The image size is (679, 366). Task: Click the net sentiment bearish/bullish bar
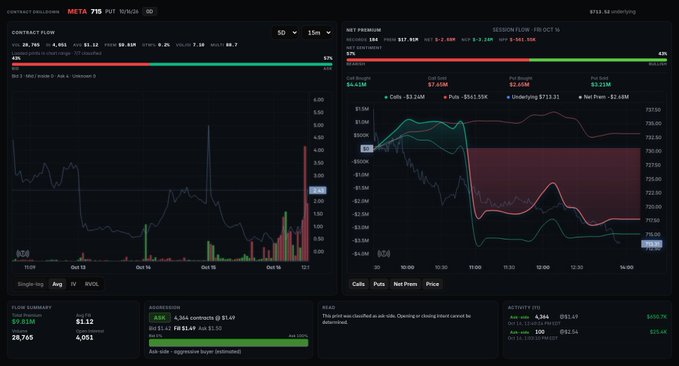[507, 60]
